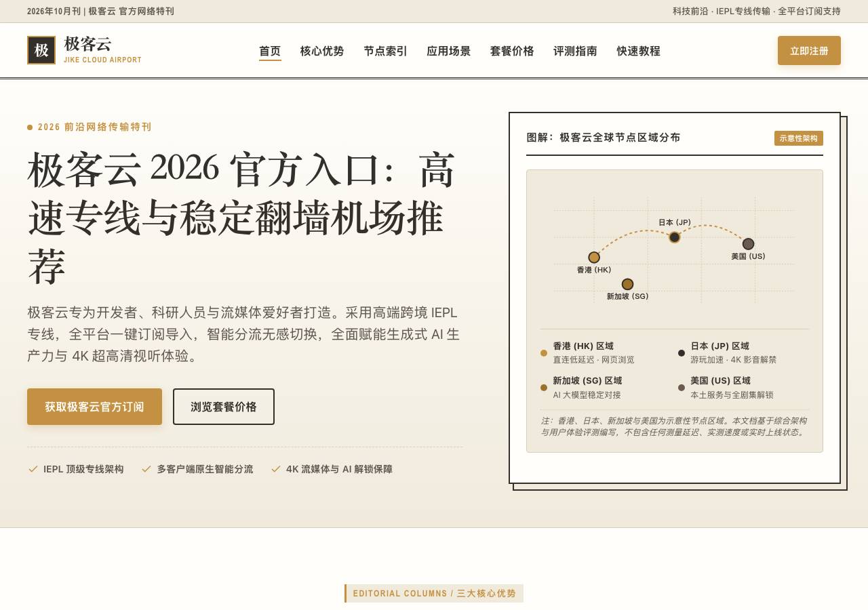Image resolution: width=868 pixels, height=610 pixels.
Task: Click the 新加坡 (SG) 区域 legend title
Action: [587, 381]
